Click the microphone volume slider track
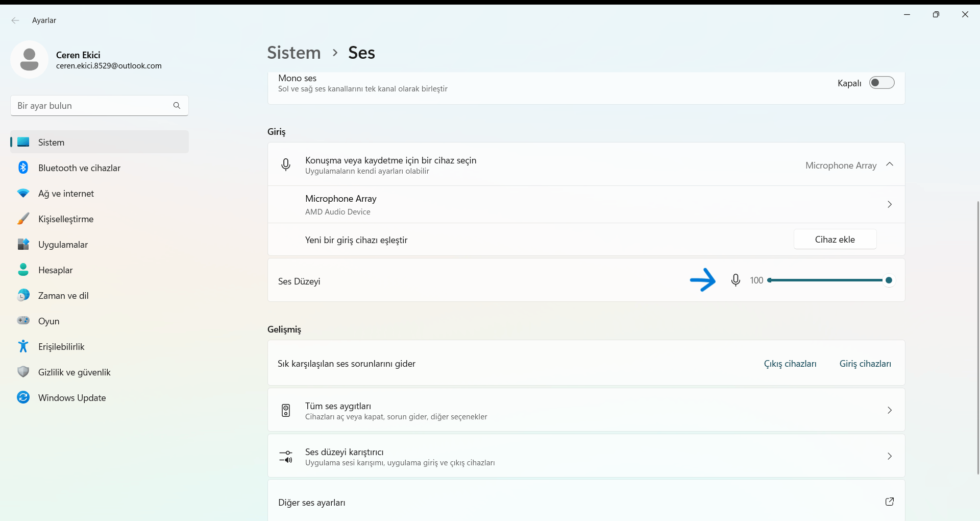The height and width of the screenshot is (521, 980). pos(827,280)
